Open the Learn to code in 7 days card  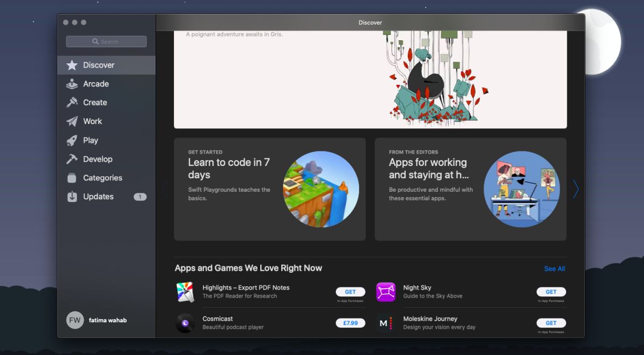270,189
